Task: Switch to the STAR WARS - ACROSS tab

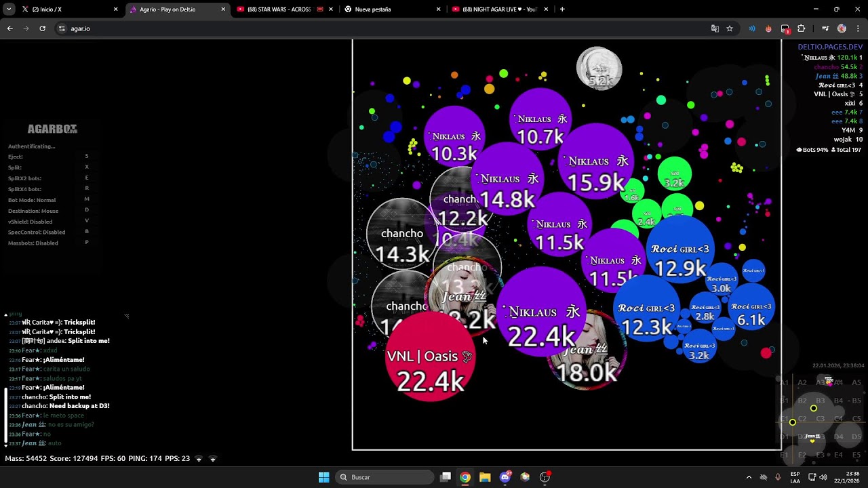Action: [285, 9]
